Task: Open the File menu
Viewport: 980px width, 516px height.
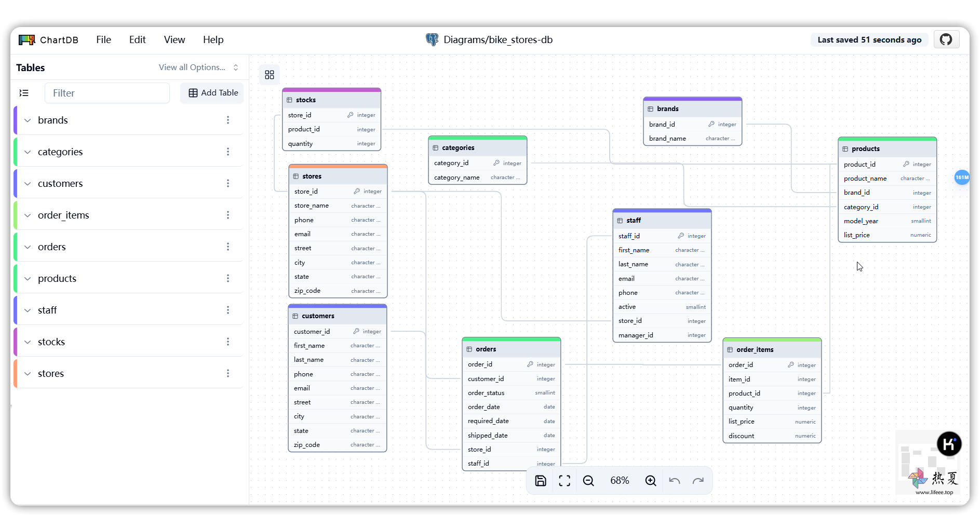Action: pyautogui.click(x=103, y=39)
